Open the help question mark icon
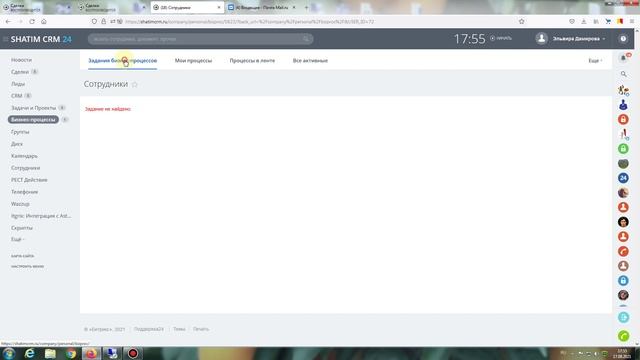This screenshot has height=360, width=640. point(623,39)
